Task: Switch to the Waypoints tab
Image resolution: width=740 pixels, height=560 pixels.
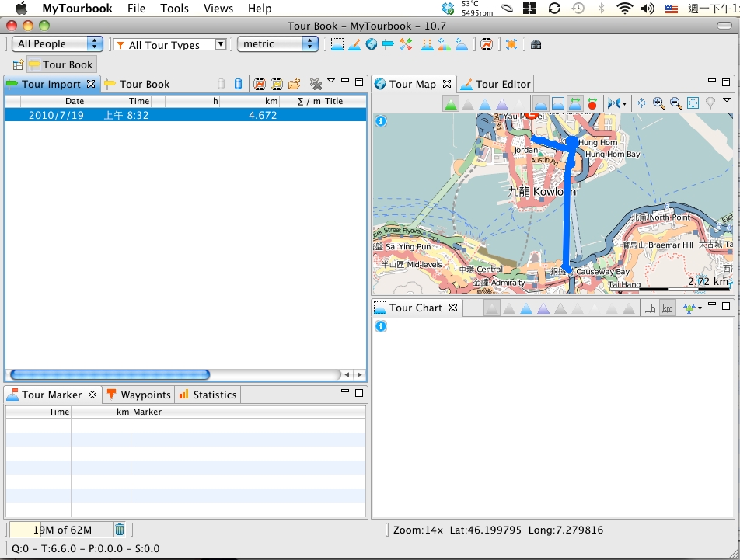Action: [x=138, y=395]
